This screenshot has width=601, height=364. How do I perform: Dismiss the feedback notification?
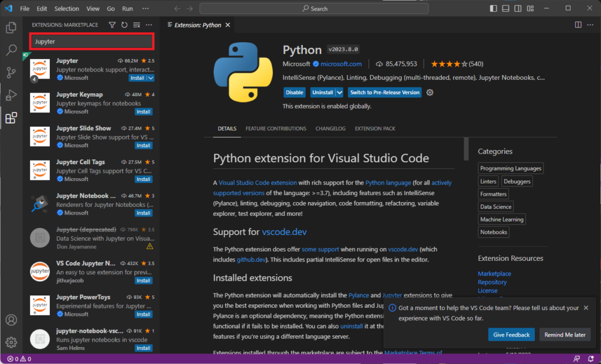click(586, 308)
